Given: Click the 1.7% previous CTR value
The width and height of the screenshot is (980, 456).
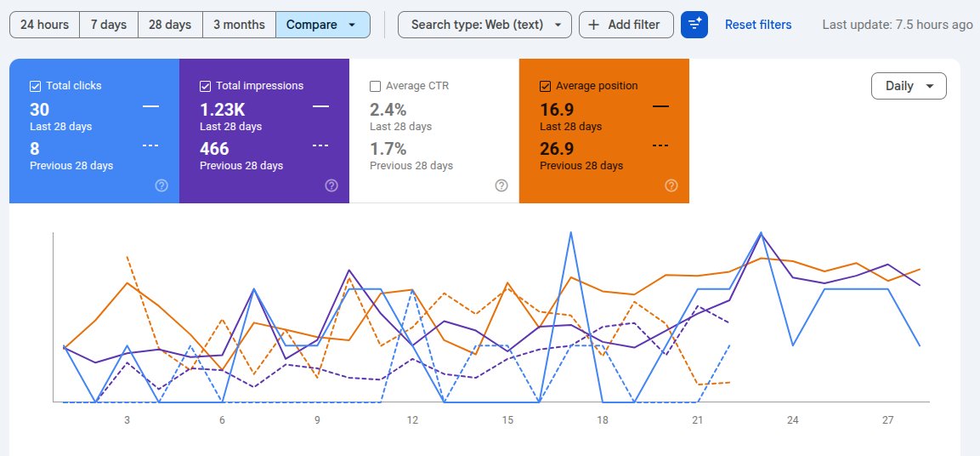Looking at the screenshot, I should [388, 149].
